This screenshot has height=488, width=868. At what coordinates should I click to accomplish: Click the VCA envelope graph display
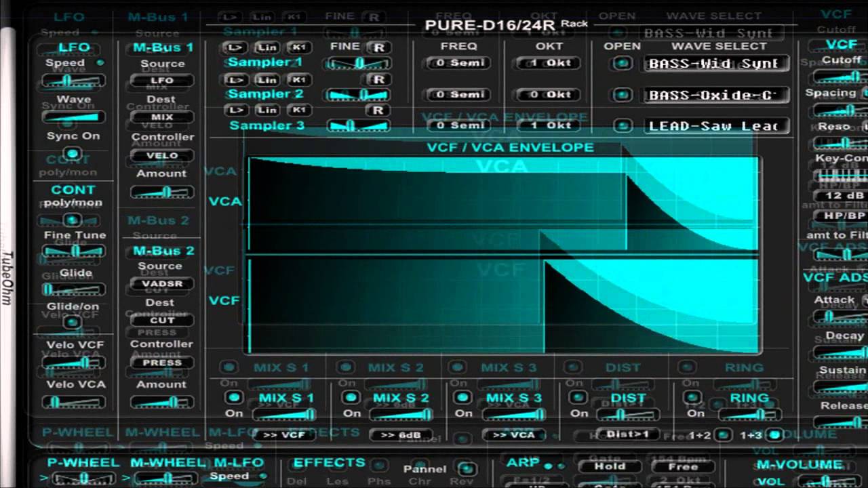[502, 204]
